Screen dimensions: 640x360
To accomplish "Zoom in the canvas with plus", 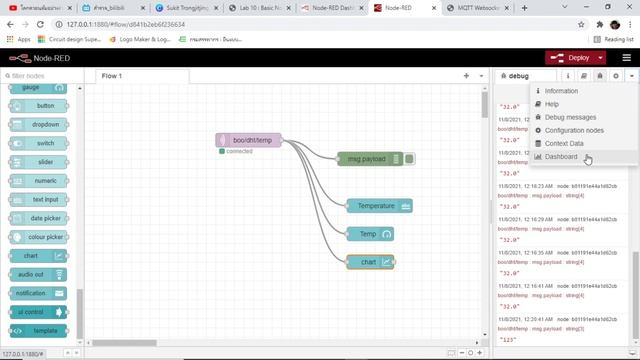I will [x=480, y=353].
